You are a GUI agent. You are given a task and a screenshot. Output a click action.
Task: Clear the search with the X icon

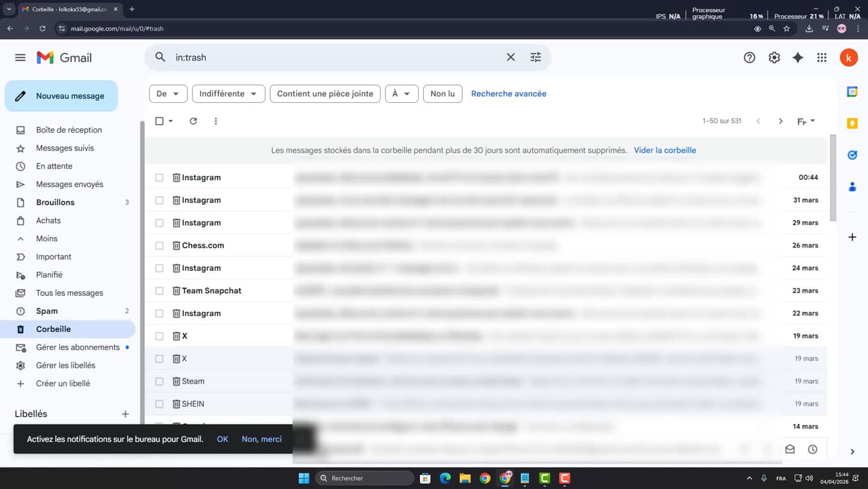coord(511,57)
